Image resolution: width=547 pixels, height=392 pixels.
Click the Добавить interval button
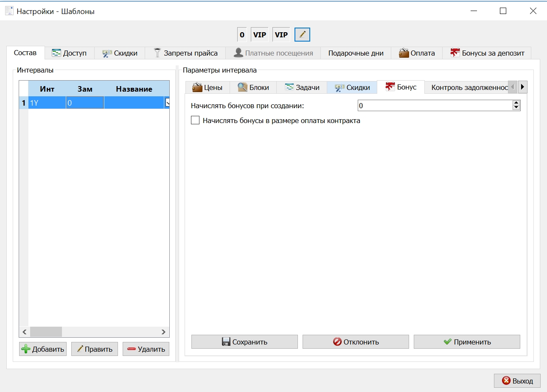pyautogui.click(x=43, y=349)
